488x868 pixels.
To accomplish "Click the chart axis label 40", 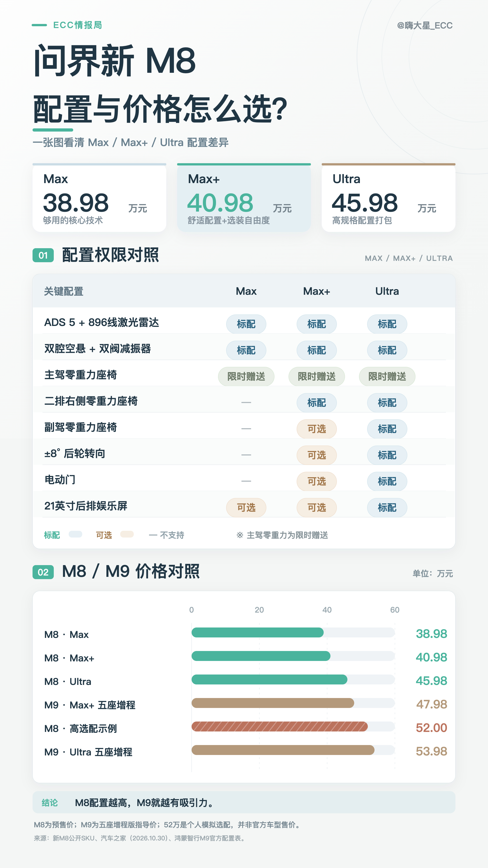I will [327, 610].
